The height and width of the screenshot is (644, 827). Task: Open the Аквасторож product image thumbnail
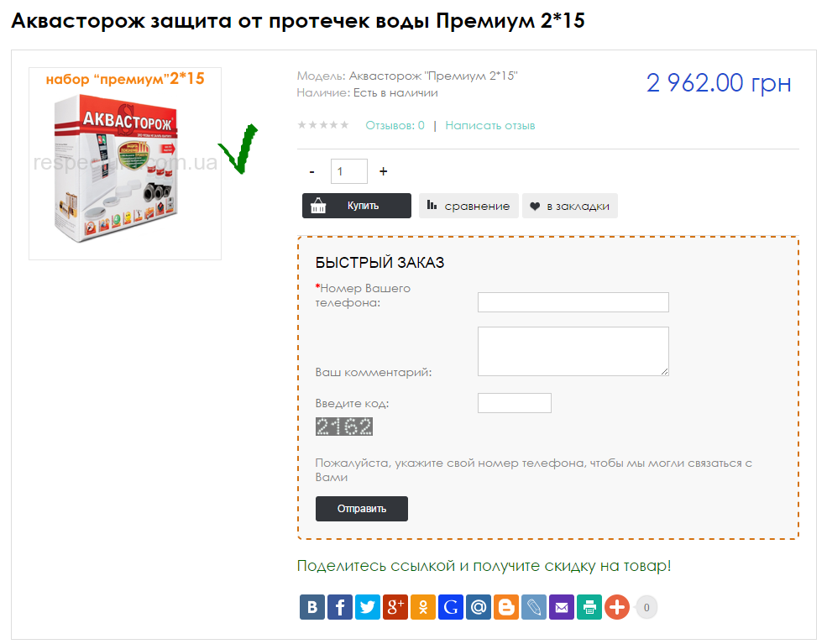pos(125,164)
